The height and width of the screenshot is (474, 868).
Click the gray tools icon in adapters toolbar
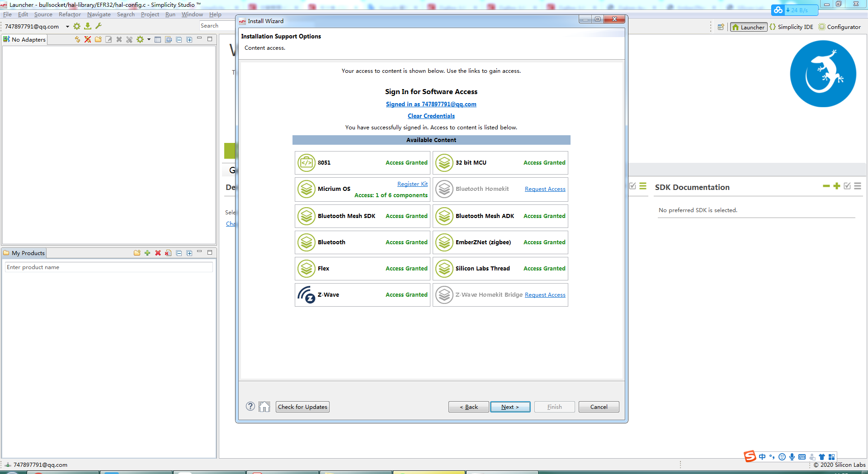[x=129, y=39]
